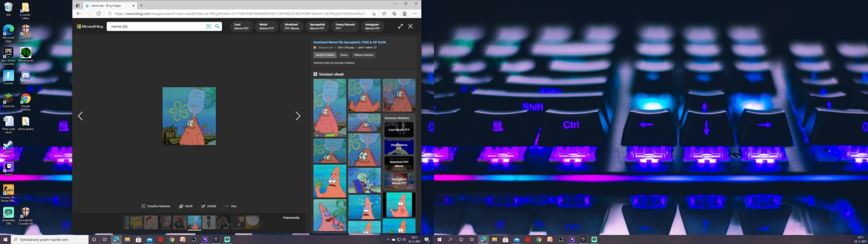Open Streamlabs OBS desktop shortcut
868x244 pixels.
(x=8, y=215)
